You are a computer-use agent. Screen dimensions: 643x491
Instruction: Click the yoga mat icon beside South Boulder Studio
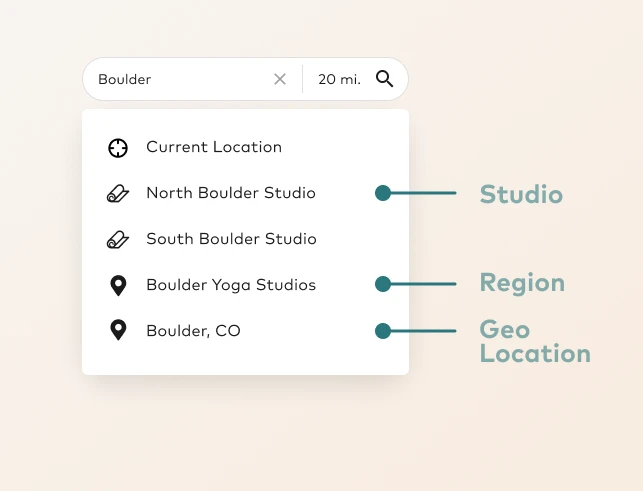pyautogui.click(x=118, y=240)
